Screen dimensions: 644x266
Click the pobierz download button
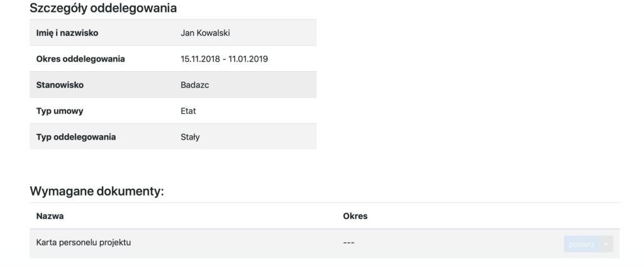pos(582,244)
